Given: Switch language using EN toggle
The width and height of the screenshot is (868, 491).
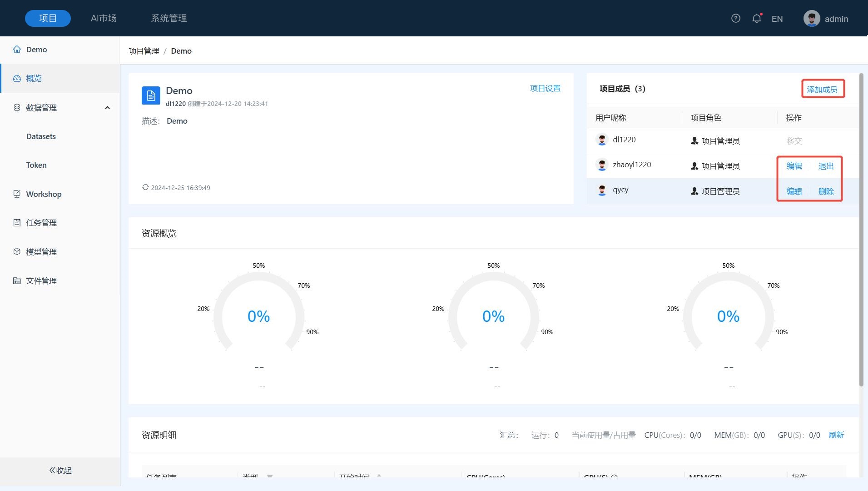Looking at the screenshot, I should (x=777, y=19).
